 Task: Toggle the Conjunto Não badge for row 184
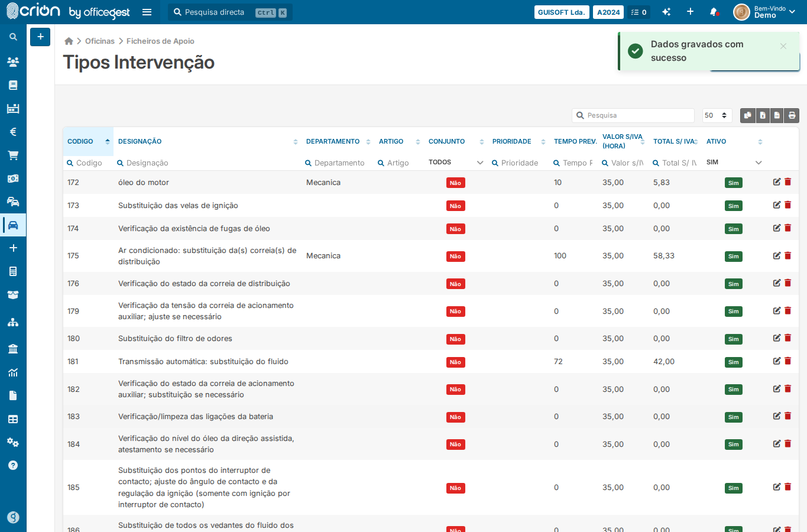click(455, 444)
